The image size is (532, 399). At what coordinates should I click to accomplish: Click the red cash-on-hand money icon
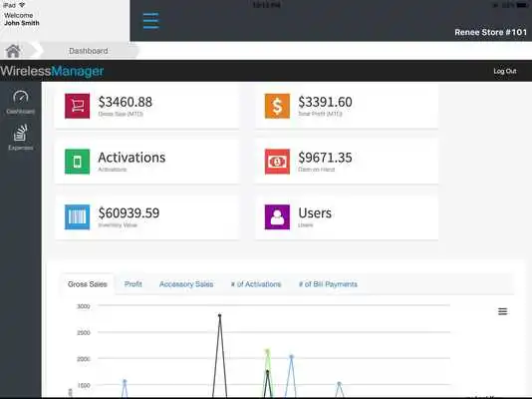277,162
